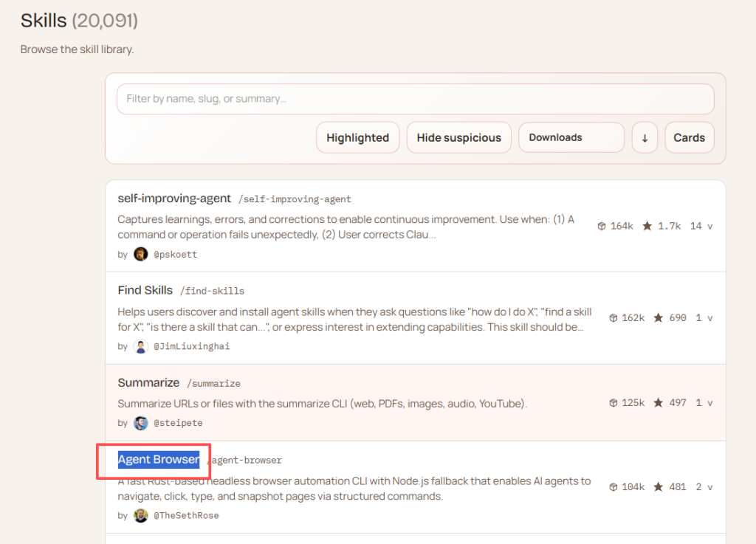Open the Find Skills entry
This screenshot has height=544, width=756.
tap(145, 290)
